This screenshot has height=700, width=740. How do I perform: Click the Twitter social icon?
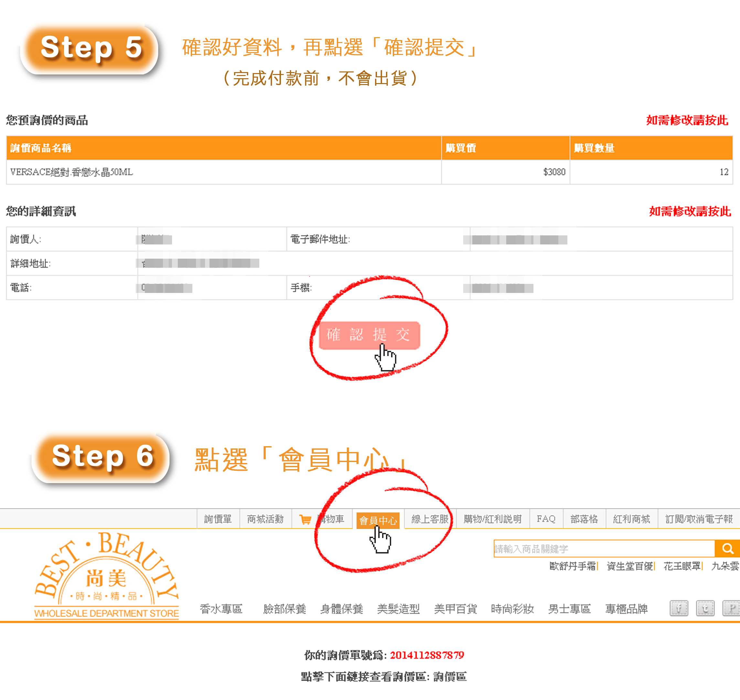(x=705, y=608)
